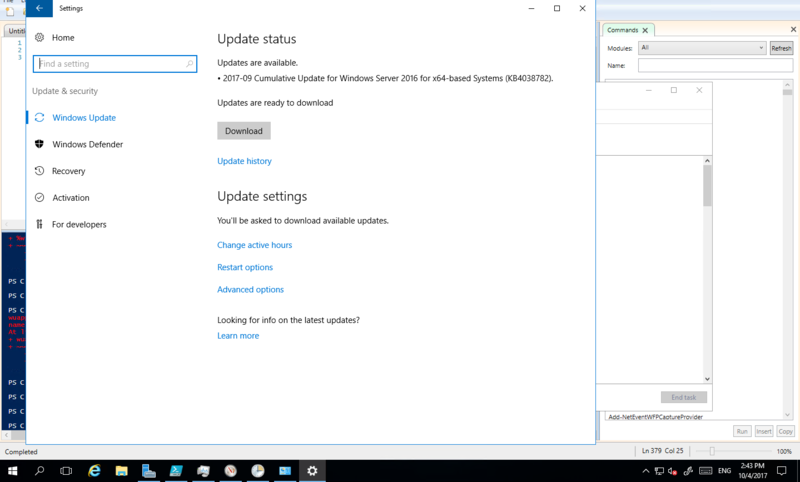Close the Commands add-on pane
The image size is (800, 482).
[793, 30]
